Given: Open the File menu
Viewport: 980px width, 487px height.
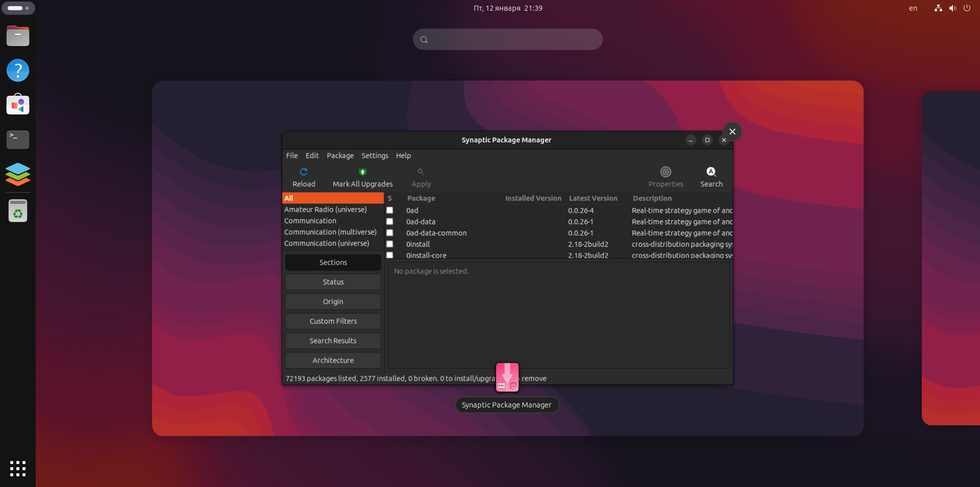Looking at the screenshot, I should click(292, 156).
